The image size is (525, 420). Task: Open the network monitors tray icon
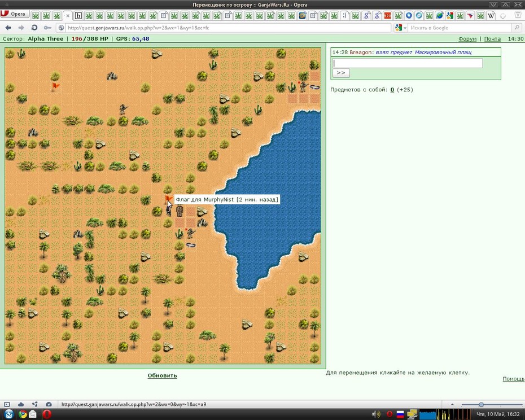[412, 415]
